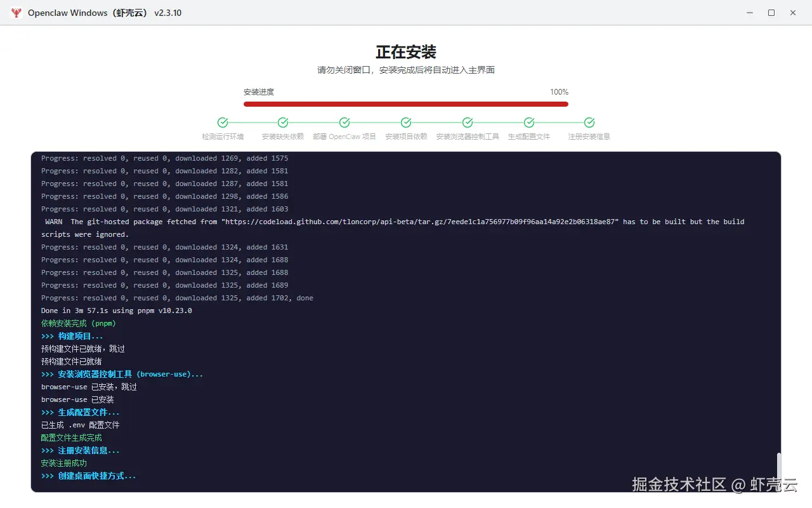Click the 100% progress value

(x=560, y=92)
